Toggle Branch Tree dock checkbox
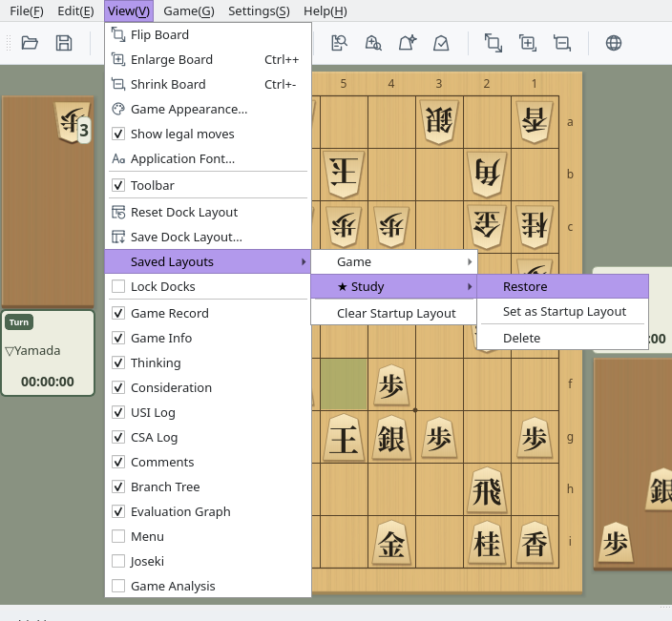Screen dimensions: 672x621 [118, 486]
